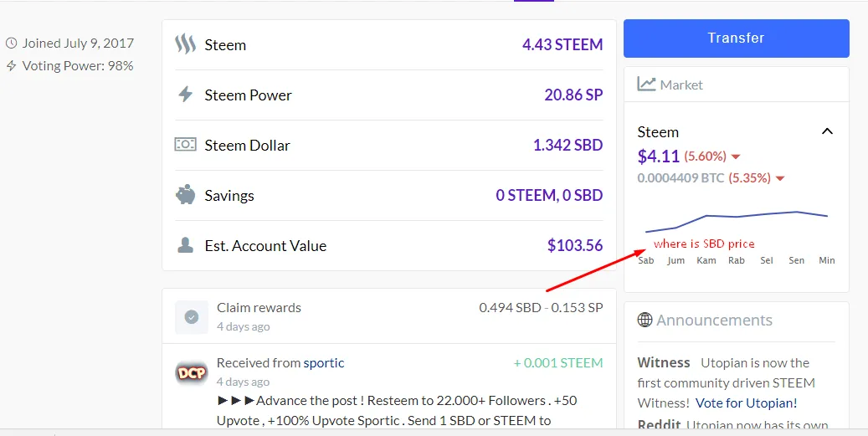Click the 0.0004409 BTC price
868x436 pixels.
681,178
